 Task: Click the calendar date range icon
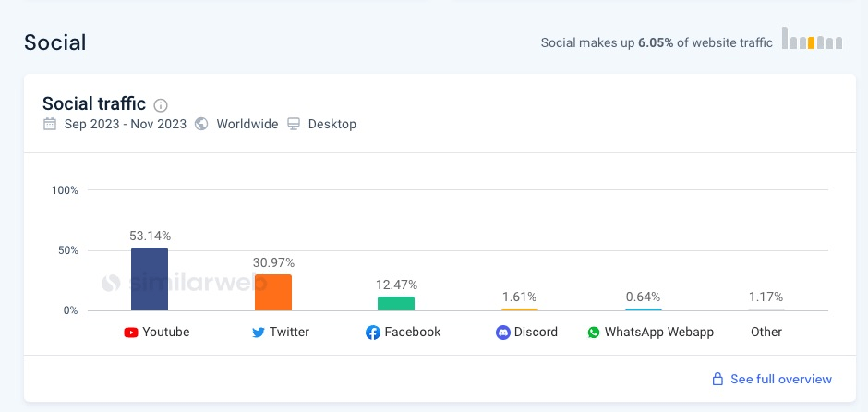click(50, 124)
